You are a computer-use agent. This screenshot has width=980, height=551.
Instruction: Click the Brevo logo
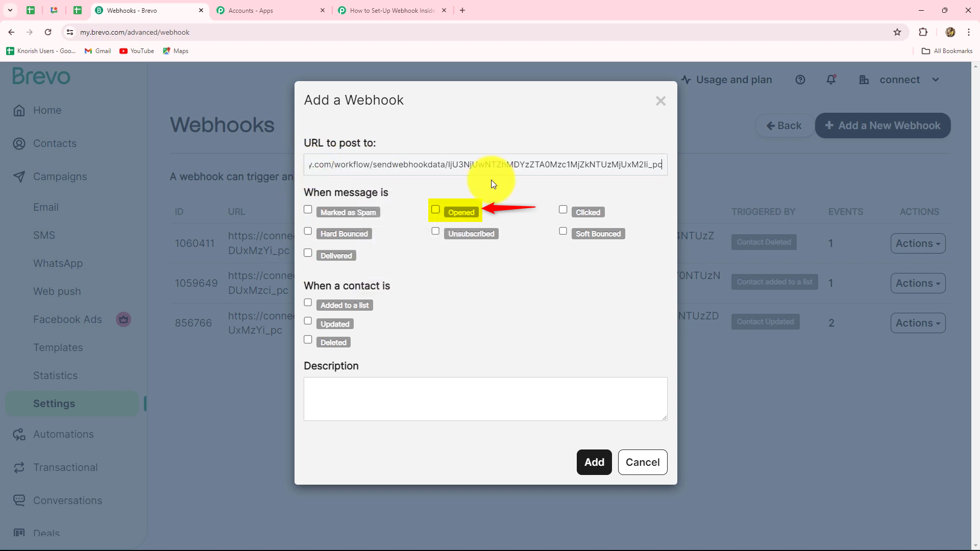coord(41,77)
